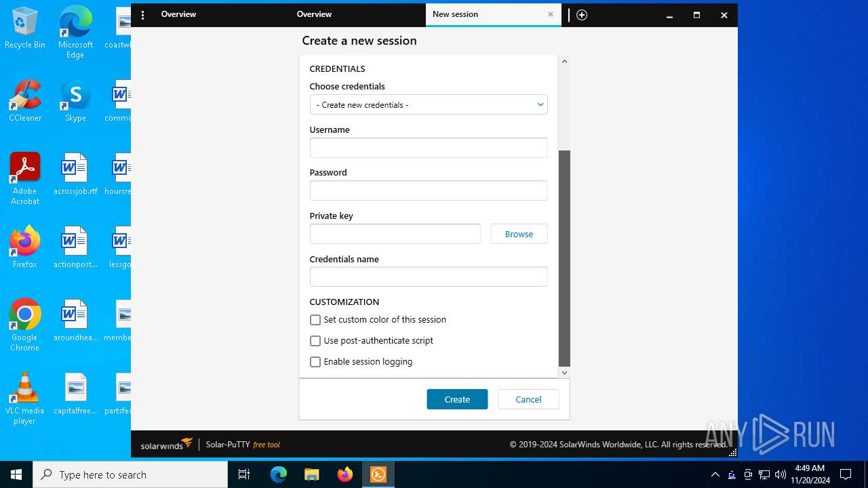Open Skype desktop shortcut
Image resolution: width=868 pixels, height=488 pixels.
point(75,101)
